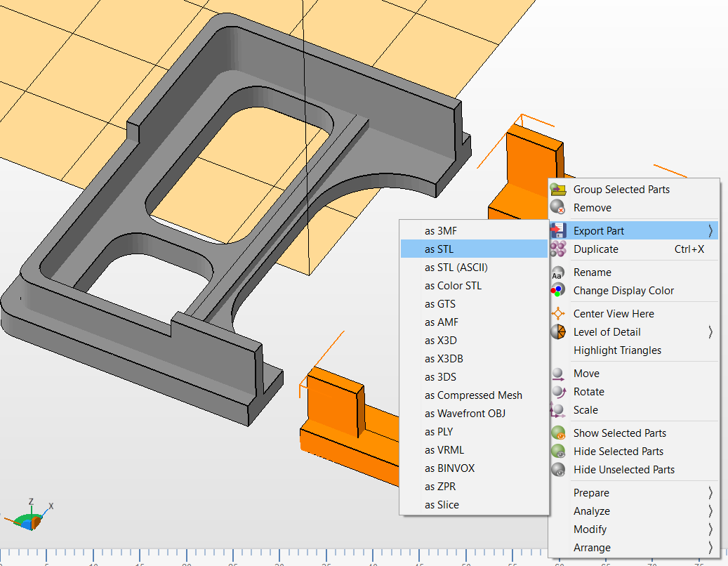Select as 3MF export option
Screen dimensions: 728x566
click(441, 231)
